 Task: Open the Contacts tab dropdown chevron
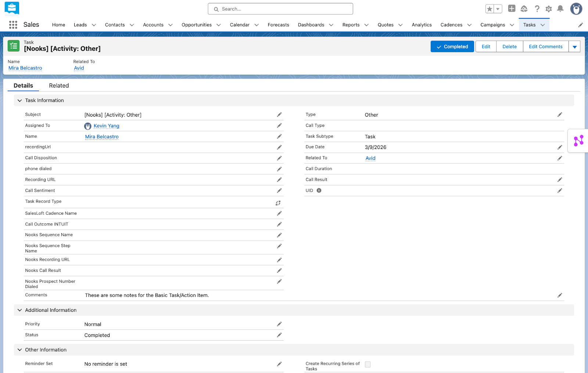(x=132, y=25)
